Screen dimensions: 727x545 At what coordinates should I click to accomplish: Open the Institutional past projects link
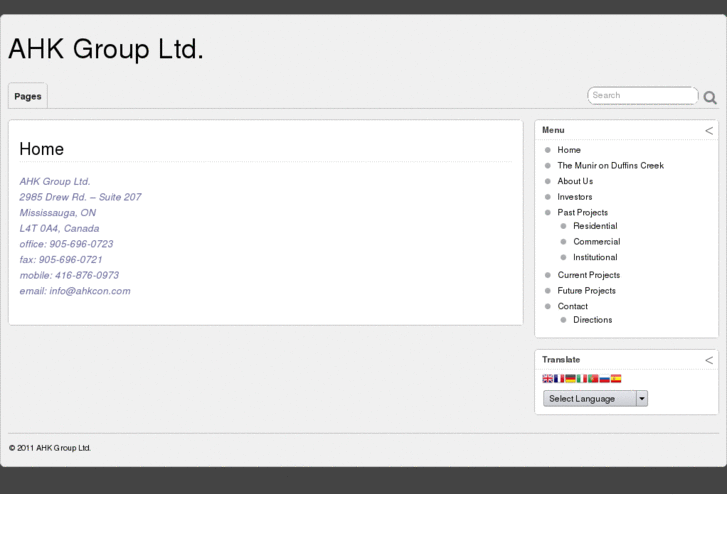click(x=595, y=257)
